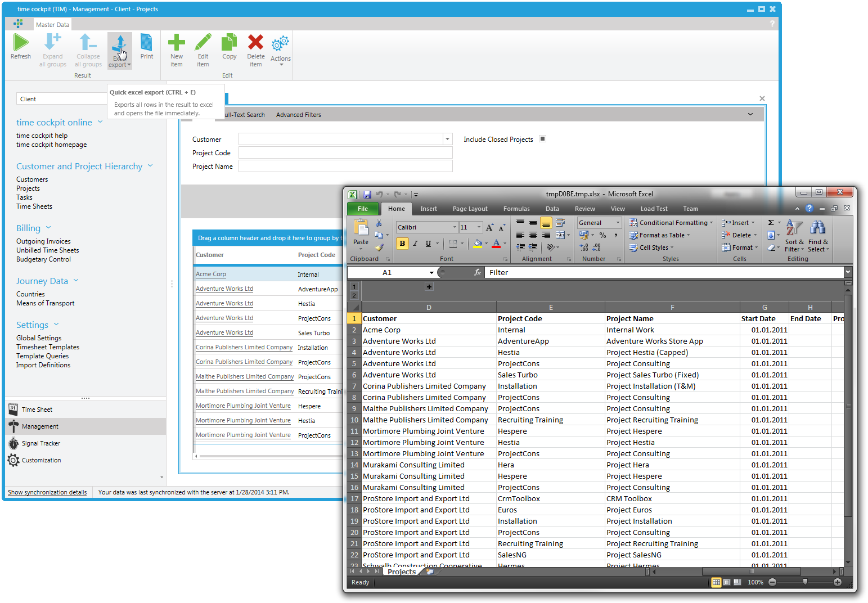Click the AutoSum sigma icon in Excel
This screenshot has width=868, height=603.
pyautogui.click(x=771, y=223)
